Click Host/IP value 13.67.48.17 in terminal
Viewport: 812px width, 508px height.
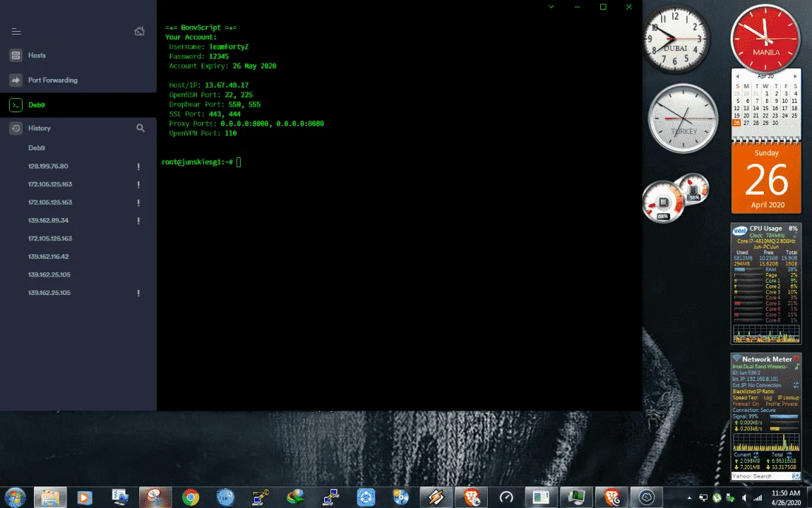coord(227,85)
